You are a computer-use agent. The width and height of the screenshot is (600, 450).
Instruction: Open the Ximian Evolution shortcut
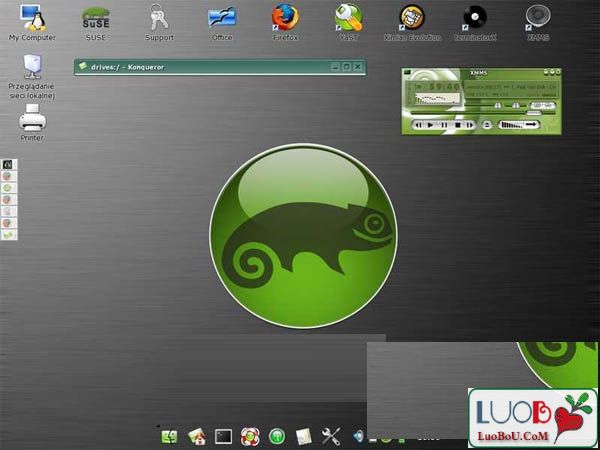412,22
